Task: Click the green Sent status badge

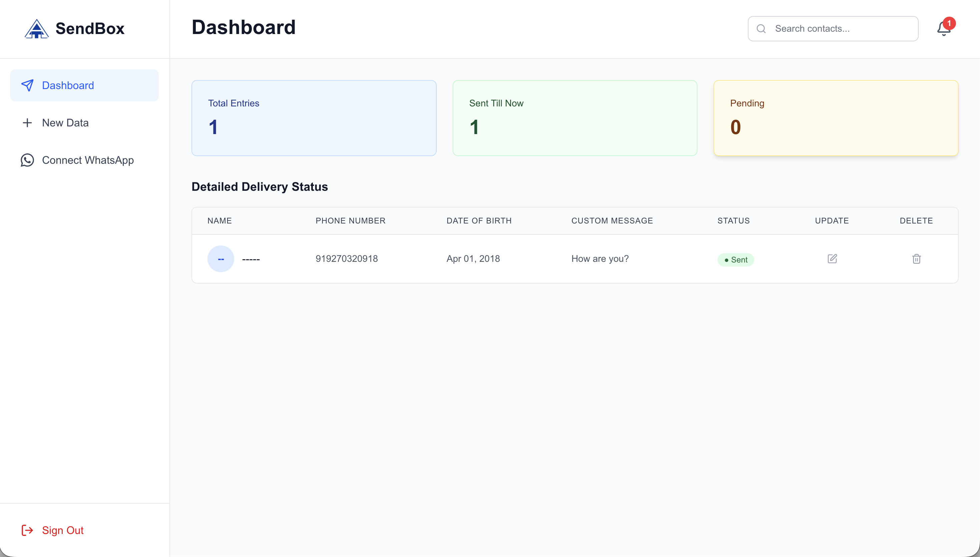Action: 735,260
